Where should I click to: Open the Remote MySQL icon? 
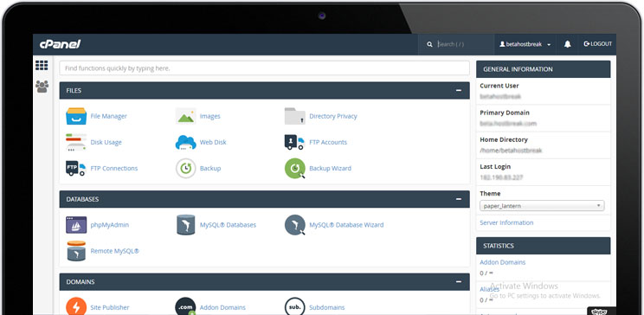pos(76,251)
